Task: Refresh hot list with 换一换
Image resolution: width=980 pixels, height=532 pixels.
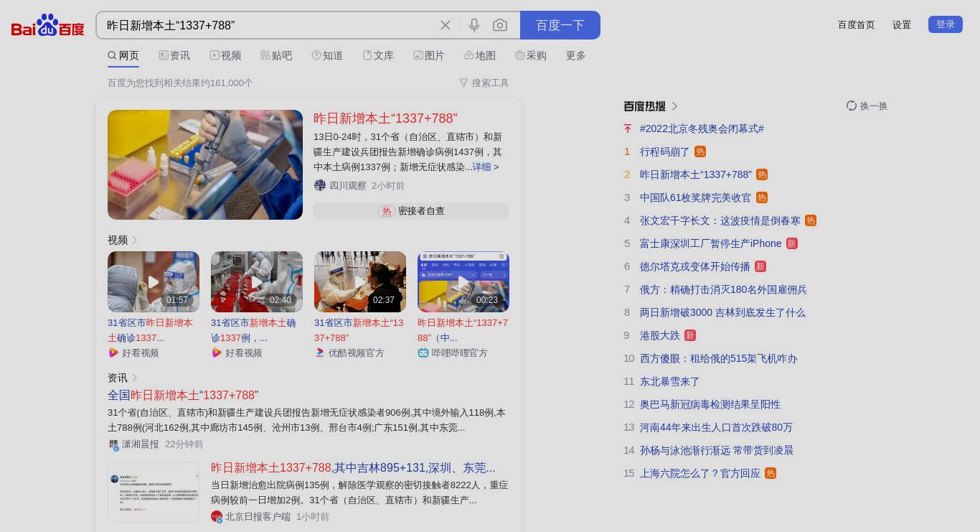Action: coord(867,106)
